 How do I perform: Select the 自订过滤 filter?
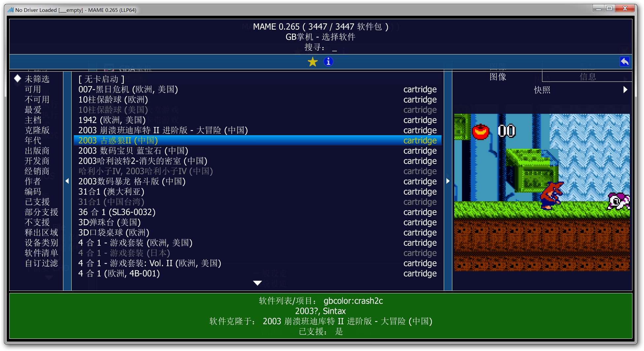(41, 263)
